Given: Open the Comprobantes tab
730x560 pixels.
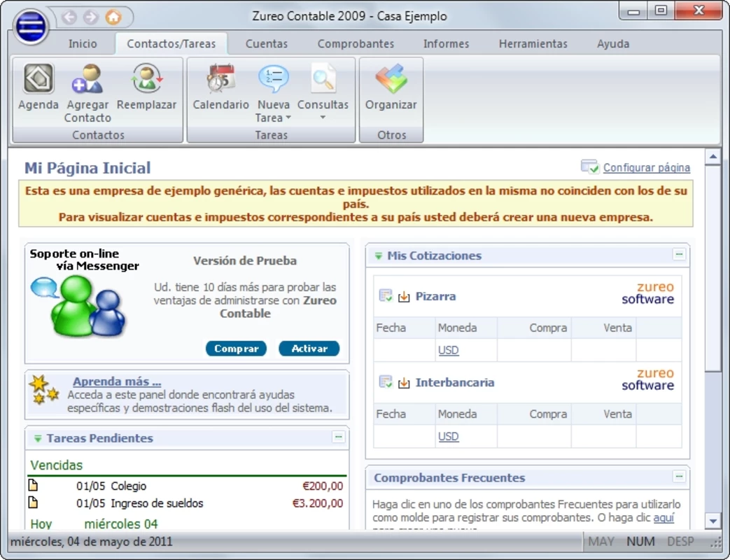Looking at the screenshot, I should (x=356, y=44).
